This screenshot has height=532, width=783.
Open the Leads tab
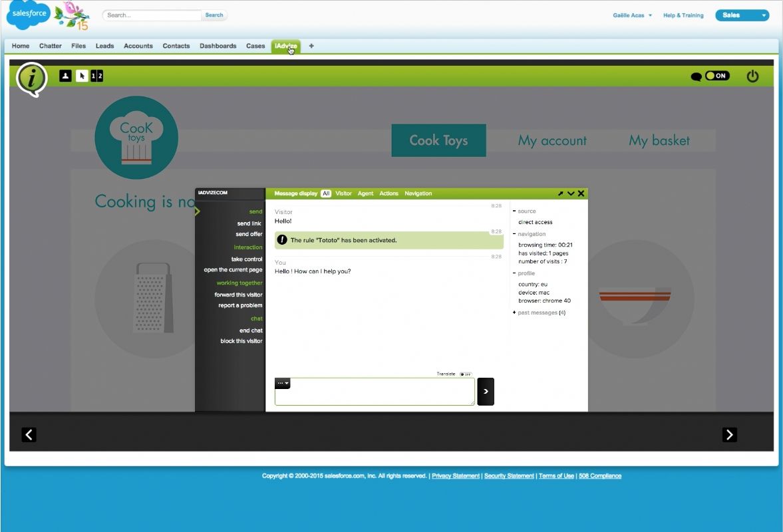105,46
